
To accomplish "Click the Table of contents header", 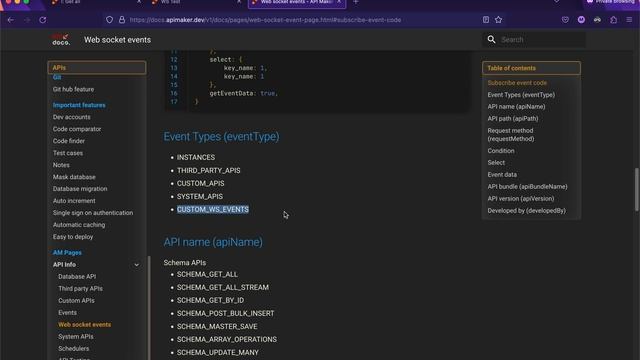I will (531, 68).
